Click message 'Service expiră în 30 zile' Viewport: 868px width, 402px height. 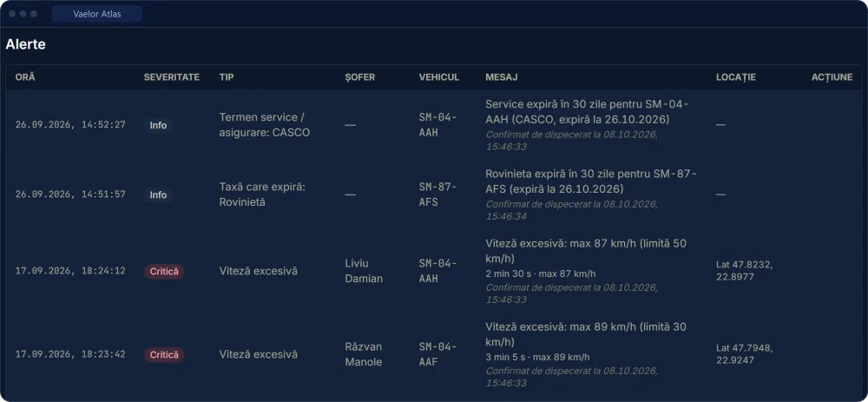click(587, 112)
